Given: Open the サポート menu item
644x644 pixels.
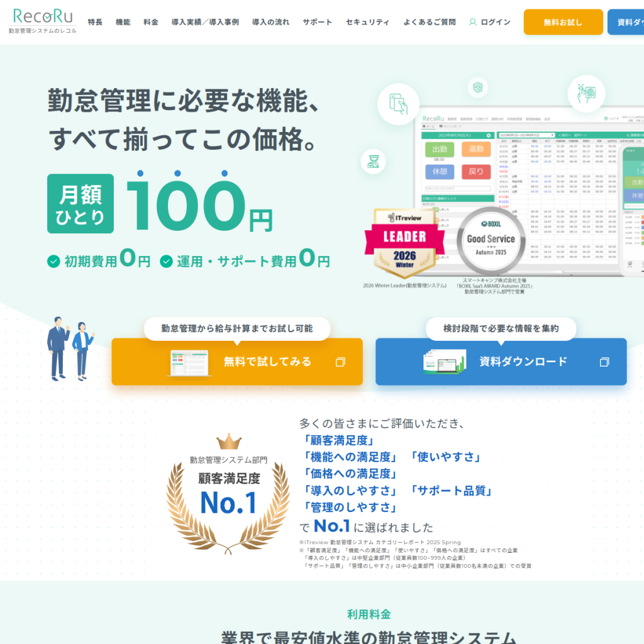Looking at the screenshot, I should 318,22.
